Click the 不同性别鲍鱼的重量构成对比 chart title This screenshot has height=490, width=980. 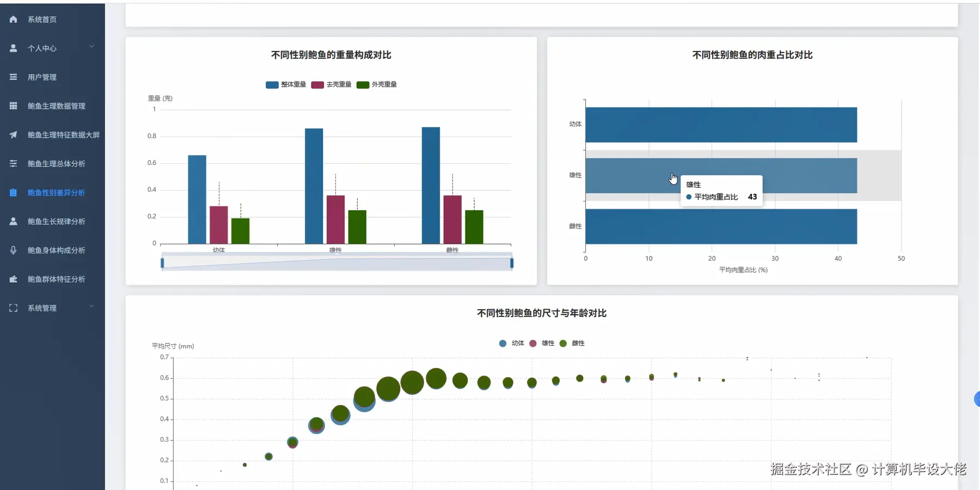tap(331, 55)
